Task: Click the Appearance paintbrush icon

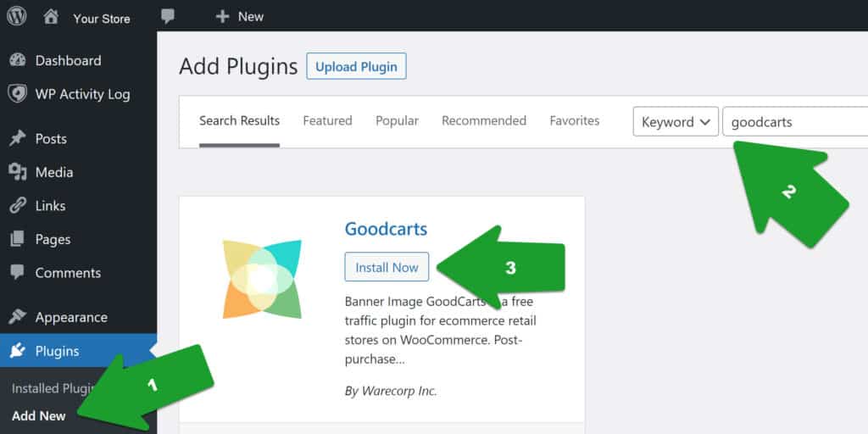Action: tap(17, 317)
